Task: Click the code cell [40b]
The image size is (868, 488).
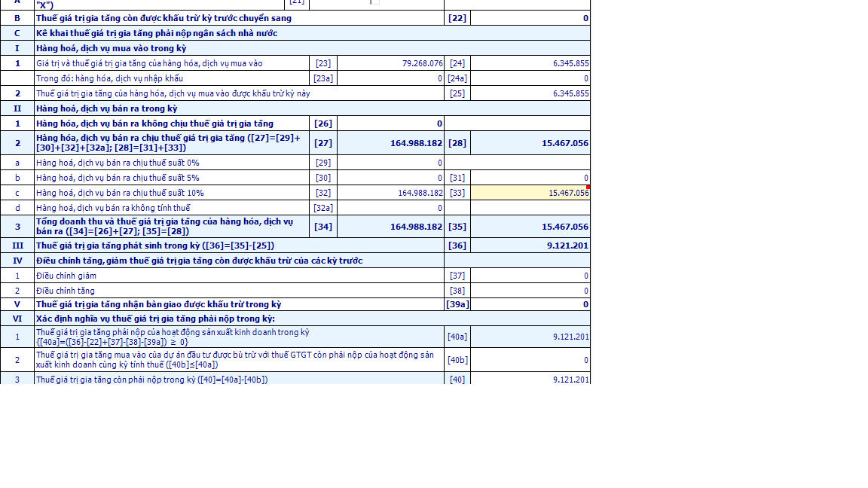Action: click(x=457, y=360)
